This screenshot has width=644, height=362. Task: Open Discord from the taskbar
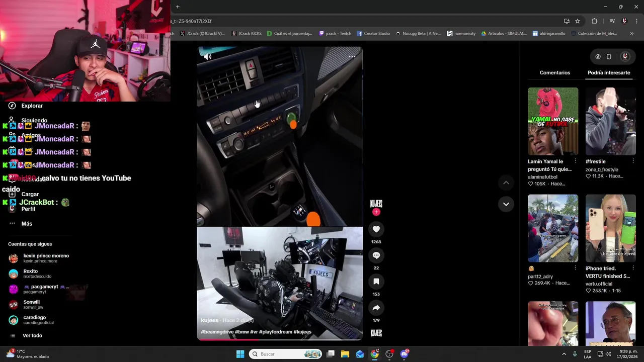tap(405, 354)
